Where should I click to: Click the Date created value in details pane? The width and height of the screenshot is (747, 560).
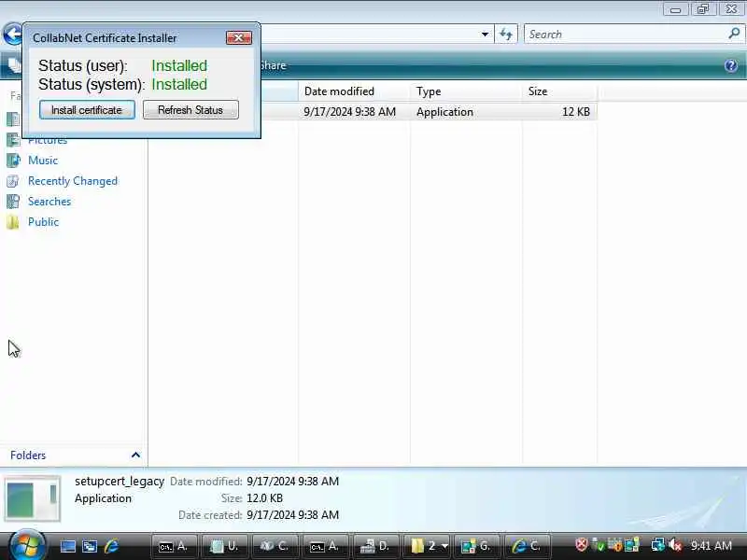click(x=292, y=515)
